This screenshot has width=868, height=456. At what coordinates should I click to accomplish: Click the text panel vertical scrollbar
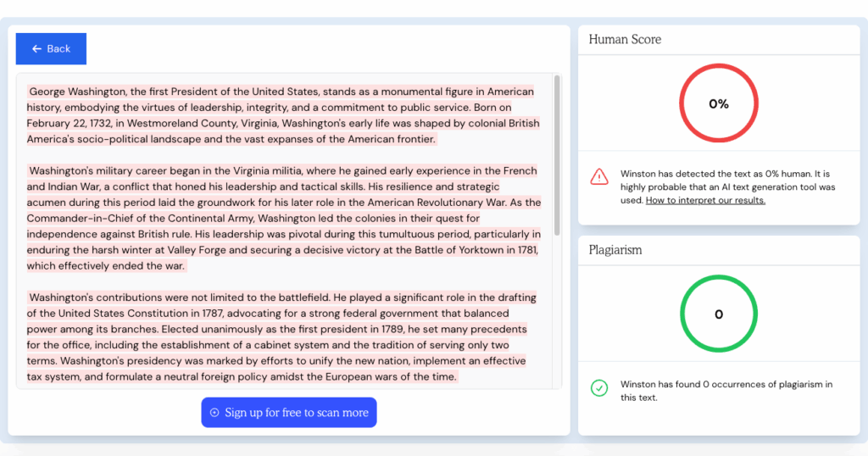coord(557,155)
